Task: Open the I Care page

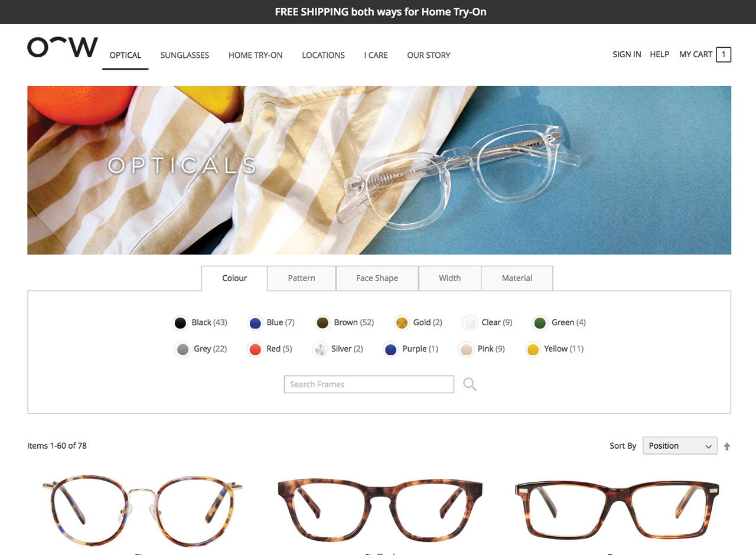Action: click(376, 55)
